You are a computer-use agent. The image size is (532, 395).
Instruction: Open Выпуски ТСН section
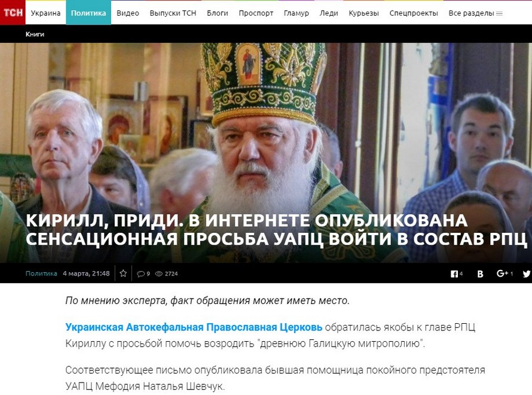(x=173, y=13)
